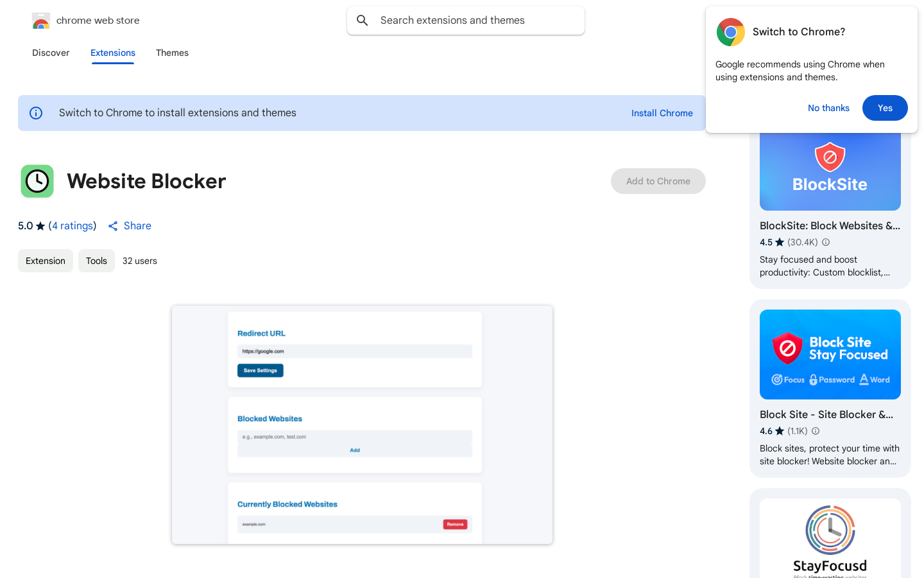924x578 pixels.
Task: Click the info icon in blue banner
Action: pyautogui.click(x=36, y=113)
